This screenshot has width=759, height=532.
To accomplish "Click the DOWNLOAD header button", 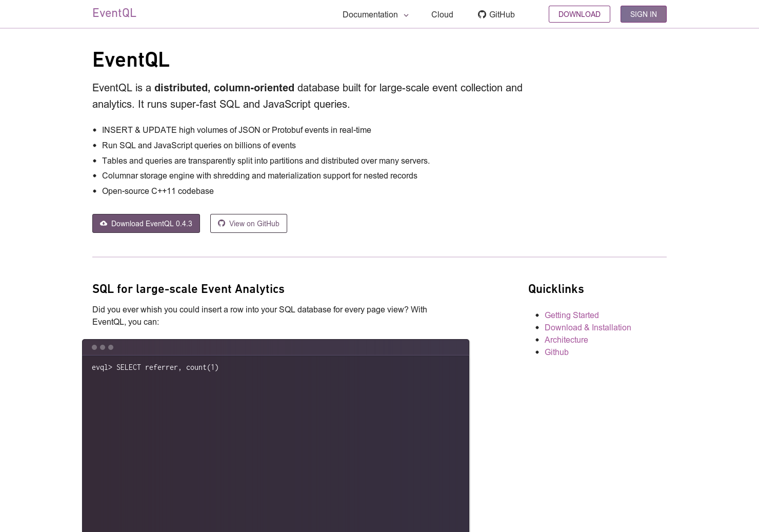I will 580,14.
